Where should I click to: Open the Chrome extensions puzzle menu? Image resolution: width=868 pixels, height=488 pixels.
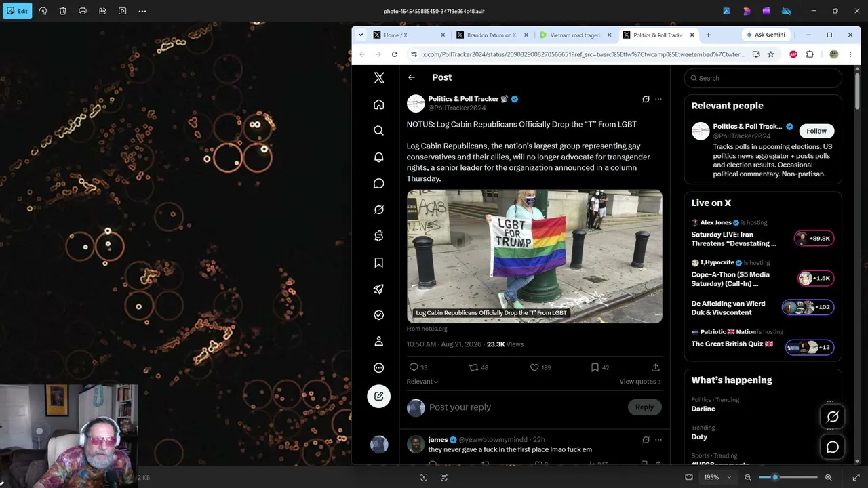pos(810,54)
